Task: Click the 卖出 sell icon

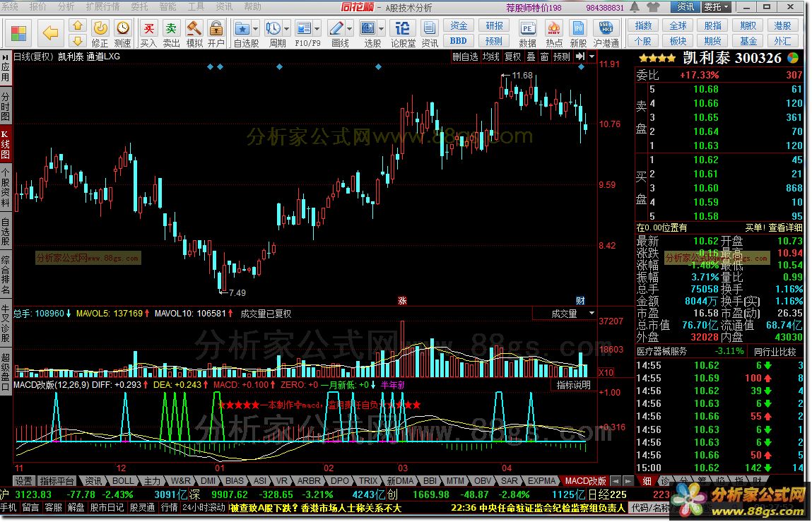Action: coord(171,28)
